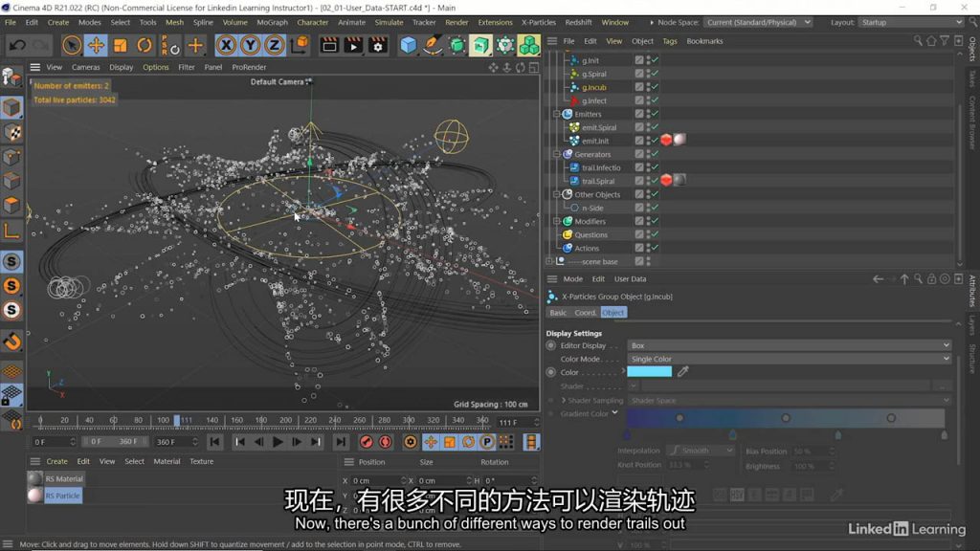Click the color picker eyedropper
980x551 pixels.
683,372
